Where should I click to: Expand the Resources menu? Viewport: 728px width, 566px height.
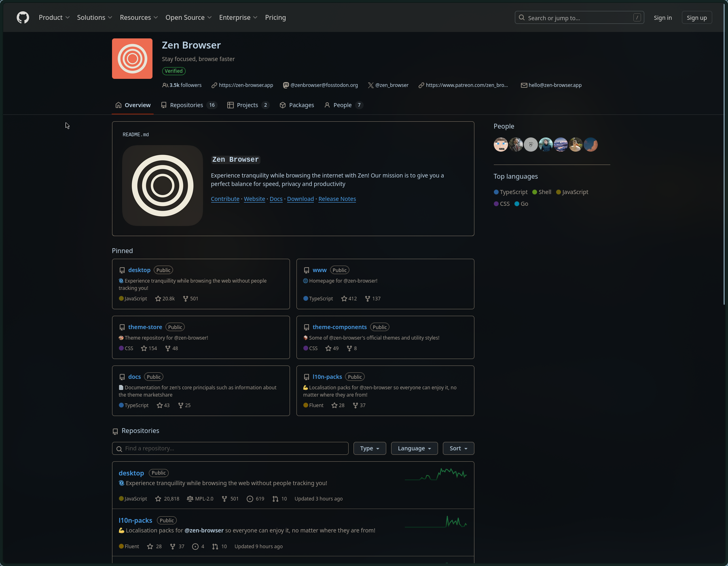(x=139, y=17)
